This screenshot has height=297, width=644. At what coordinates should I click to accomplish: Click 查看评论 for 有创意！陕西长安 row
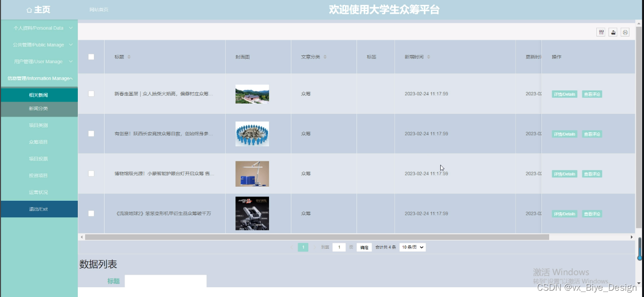coord(592,134)
